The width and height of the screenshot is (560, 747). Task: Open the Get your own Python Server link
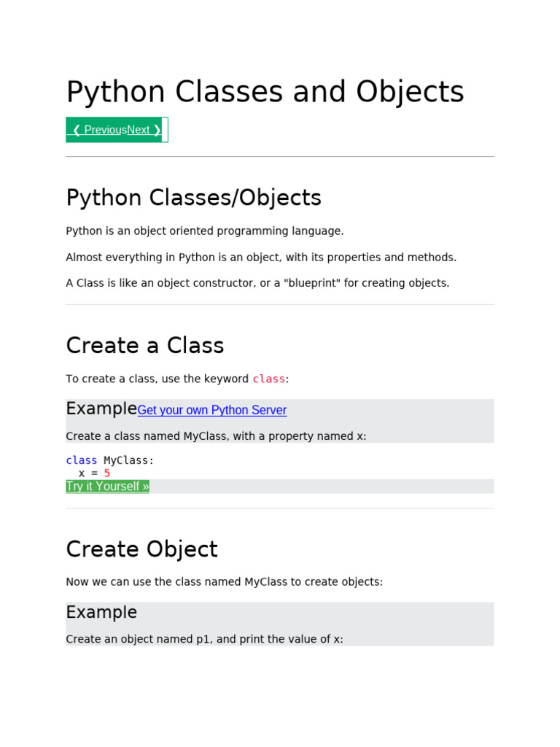212,410
